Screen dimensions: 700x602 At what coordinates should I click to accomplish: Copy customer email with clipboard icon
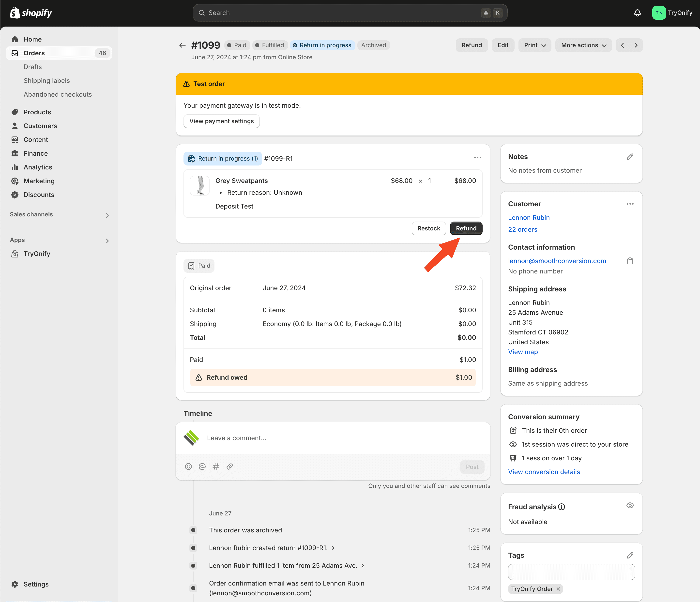point(630,261)
